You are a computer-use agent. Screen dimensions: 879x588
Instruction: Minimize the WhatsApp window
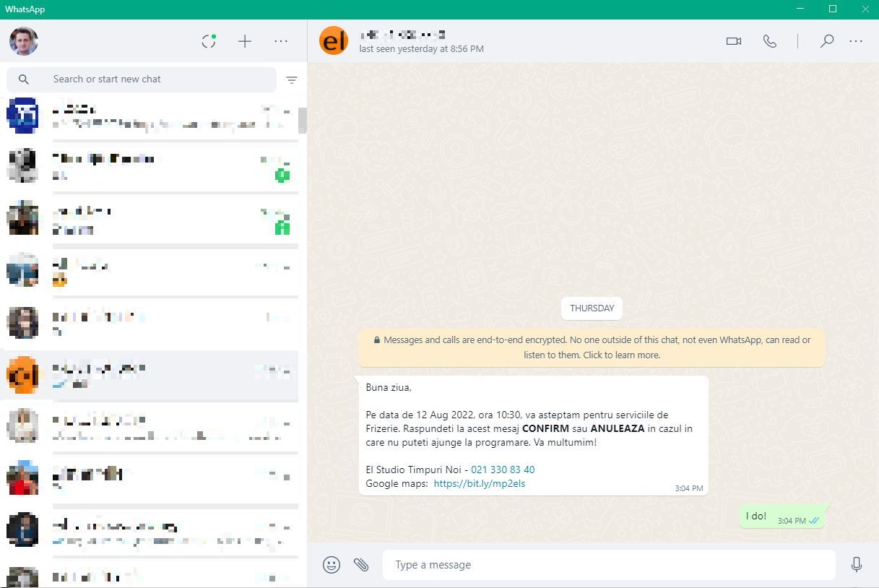point(800,9)
